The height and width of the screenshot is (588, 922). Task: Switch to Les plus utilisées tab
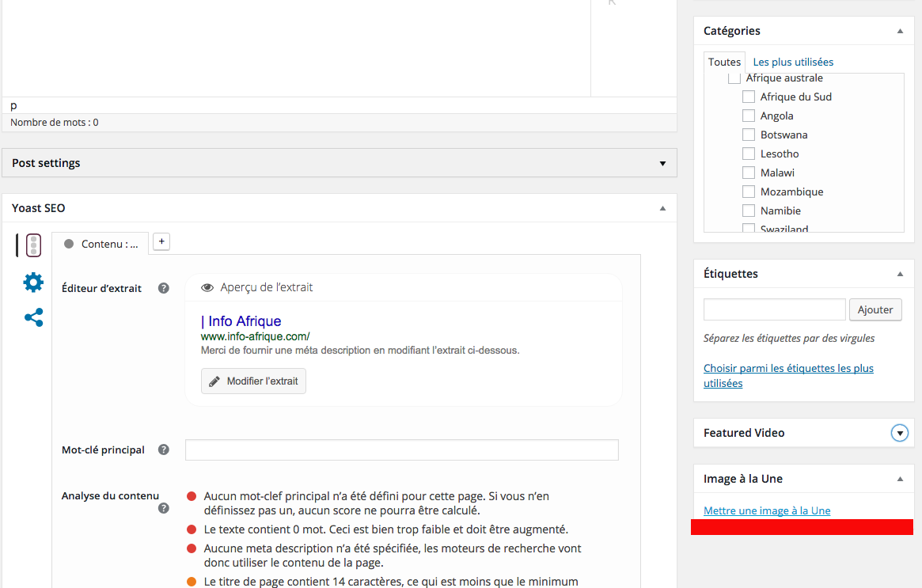[793, 62]
